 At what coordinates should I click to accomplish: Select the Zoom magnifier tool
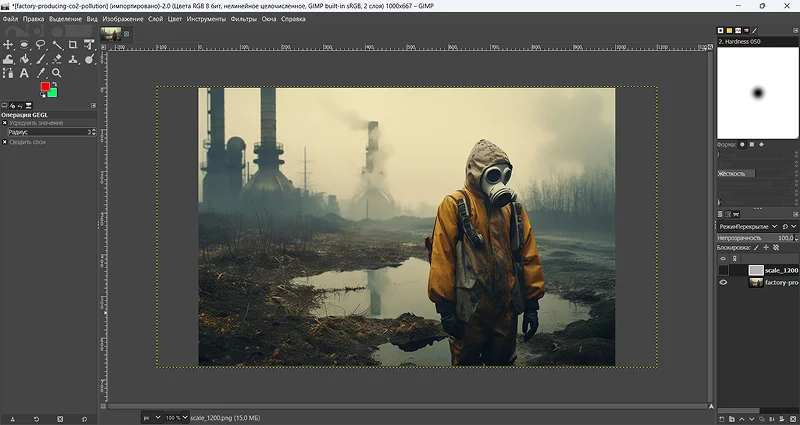coord(57,73)
